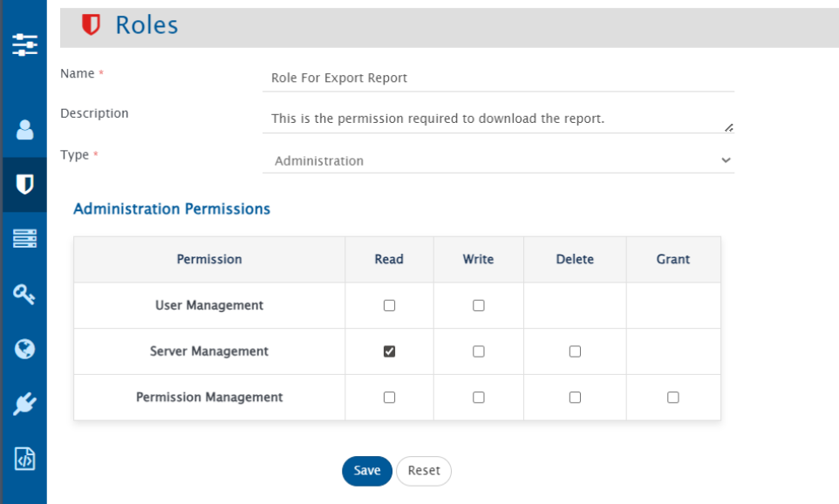Click the Permission Management row label
839x504 pixels.
[x=209, y=398]
